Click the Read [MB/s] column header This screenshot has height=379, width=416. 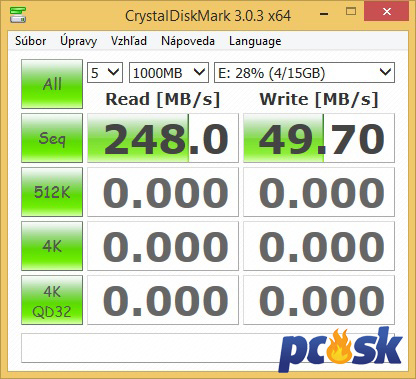163,99
